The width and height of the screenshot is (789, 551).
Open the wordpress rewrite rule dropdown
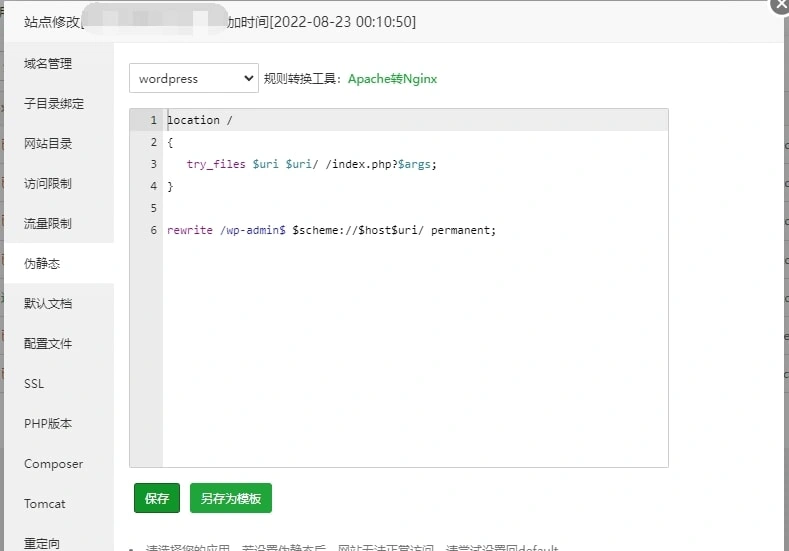(x=194, y=78)
